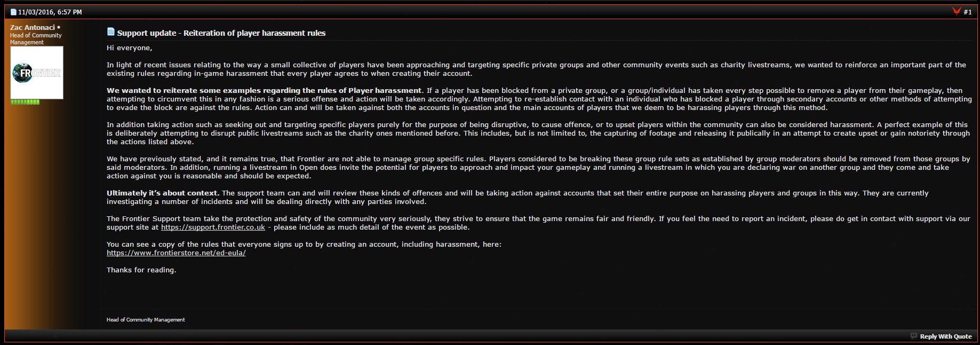The image size is (980, 345).
Task: Open the frontierstore.net/ed-eula link
Action: point(176,253)
